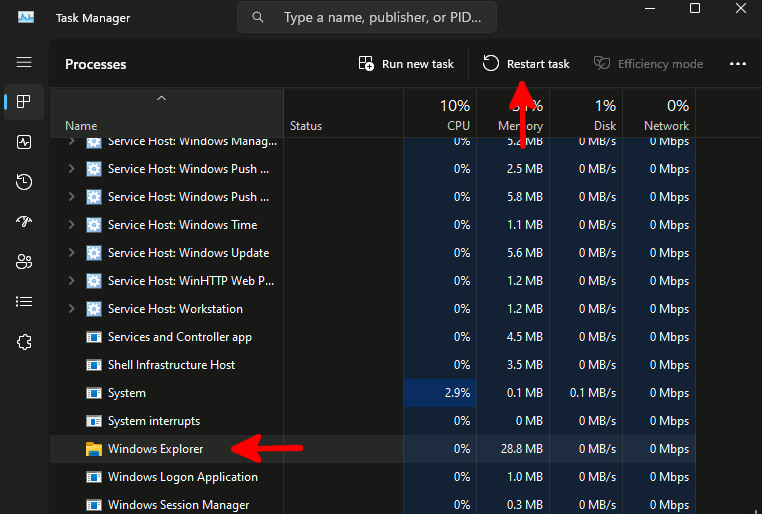This screenshot has height=514, width=762.
Task: Click the Processes page heading
Action: (x=96, y=64)
